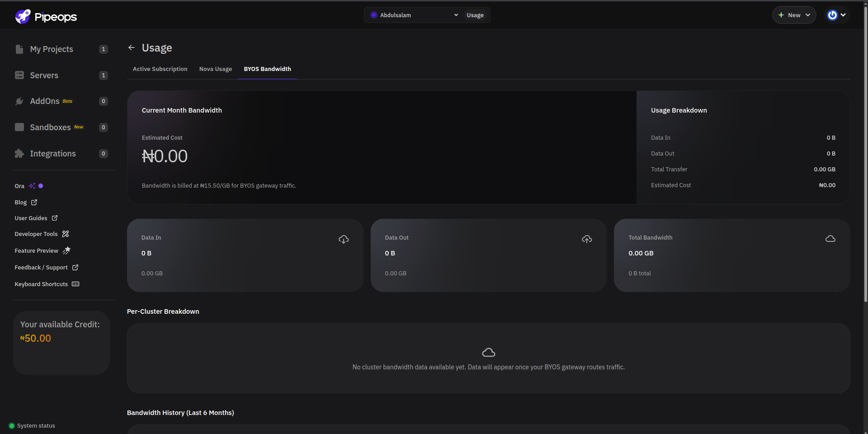Click My Projects count badge 1
The height and width of the screenshot is (434, 868).
click(104, 49)
